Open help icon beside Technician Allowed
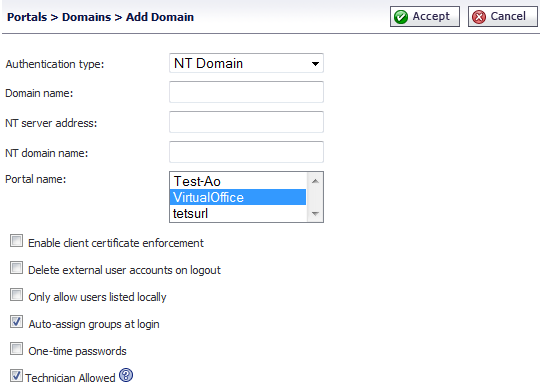The width and height of the screenshot is (540, 392). (x=126, y=375)
